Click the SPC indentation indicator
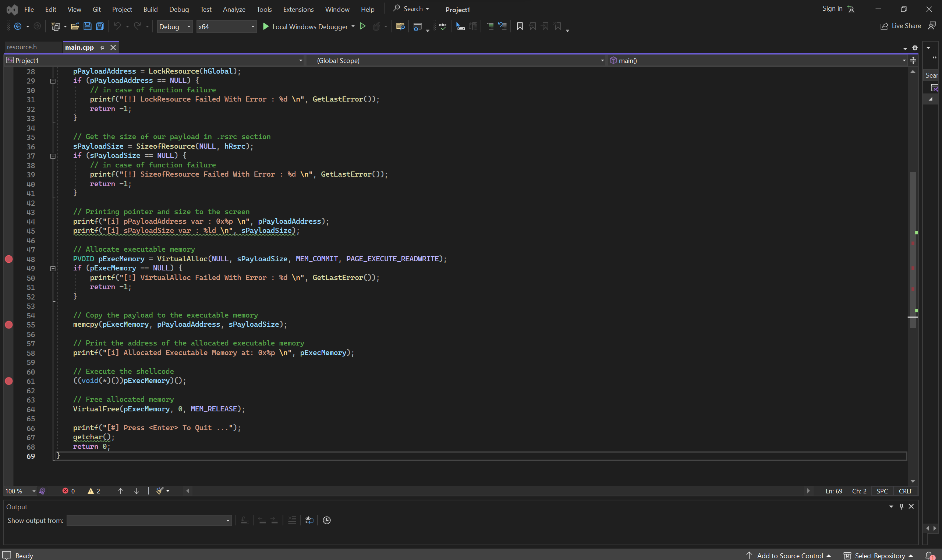This screenshot has width=942, height=560. [x=882, y=491]
